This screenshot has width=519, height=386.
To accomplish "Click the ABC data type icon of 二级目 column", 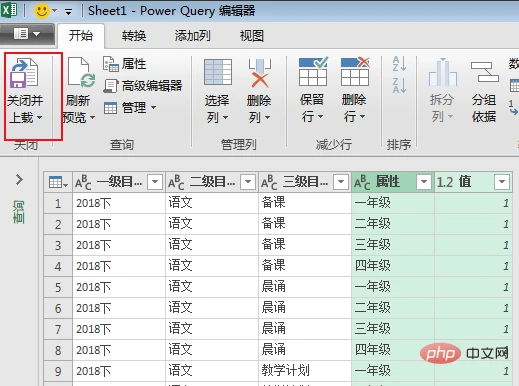I will tap(176, 182).
